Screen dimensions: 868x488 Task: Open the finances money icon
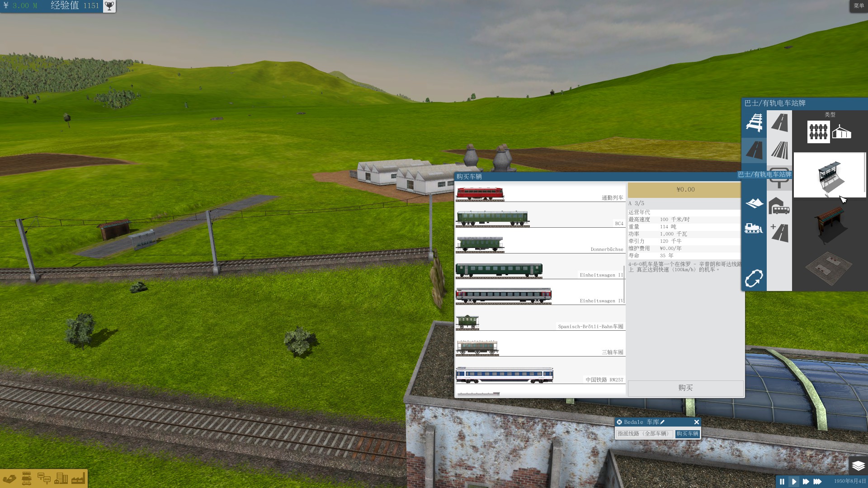[9, 479]
